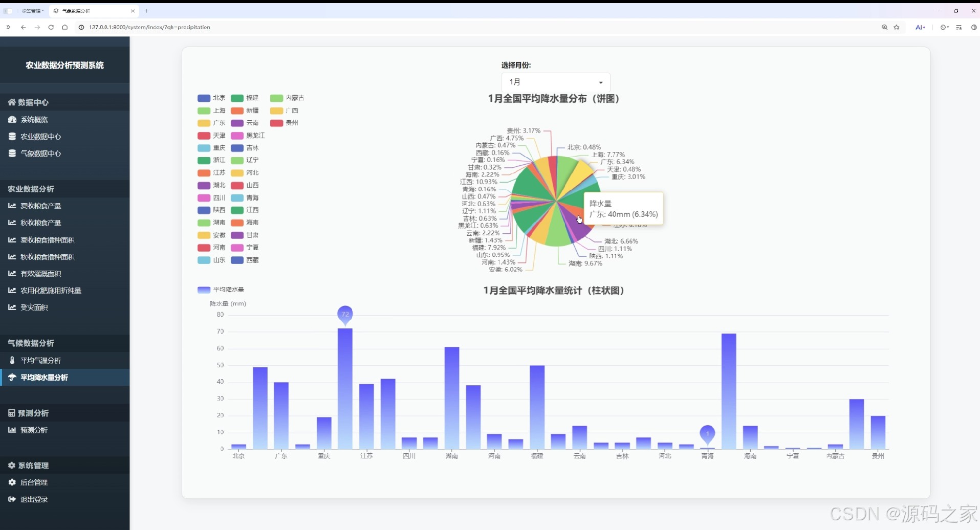Toggle 内蒙古 legend entry
The image size is (980, 530).
click(x=287, y=98)
